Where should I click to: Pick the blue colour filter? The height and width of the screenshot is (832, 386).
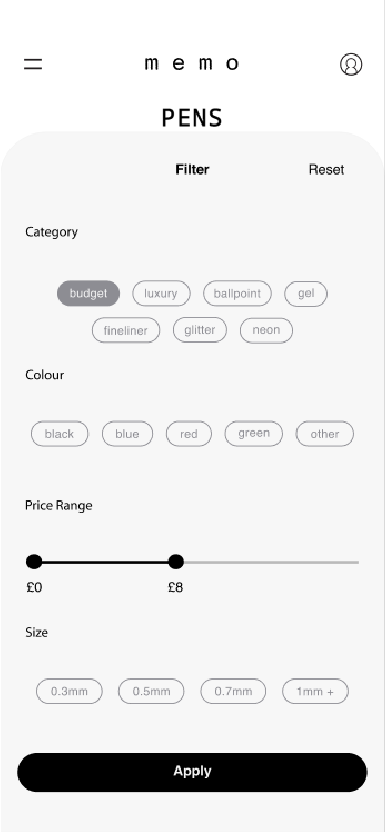[127, 434]
